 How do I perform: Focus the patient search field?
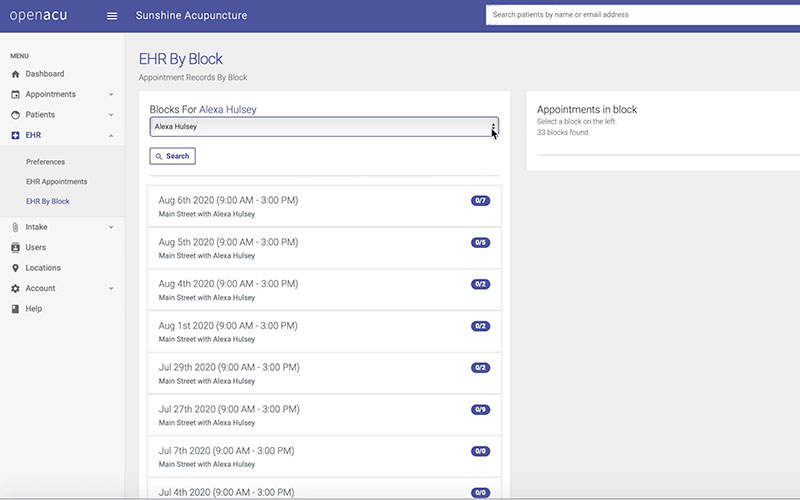click(643, 15)
